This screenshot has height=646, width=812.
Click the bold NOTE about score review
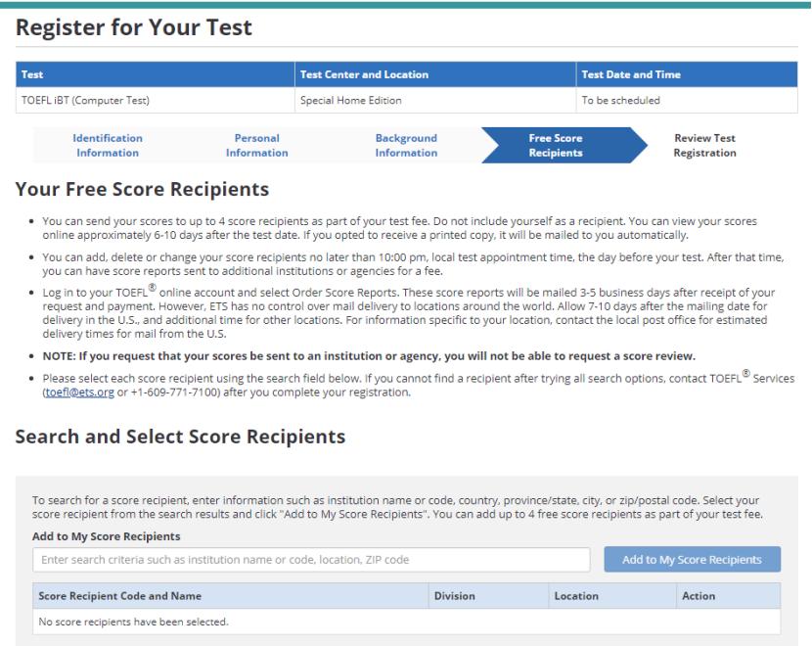(x=369, y=356)
